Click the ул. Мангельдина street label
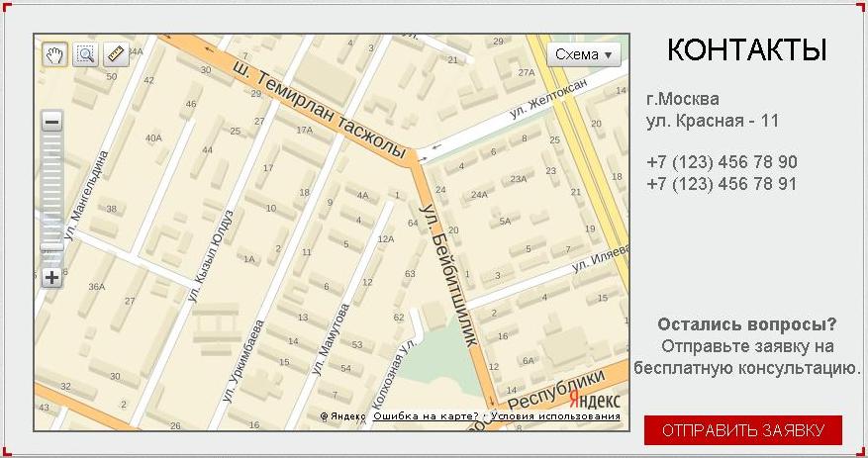Screen dimensions: 868x458 click(x=86, y=195)
